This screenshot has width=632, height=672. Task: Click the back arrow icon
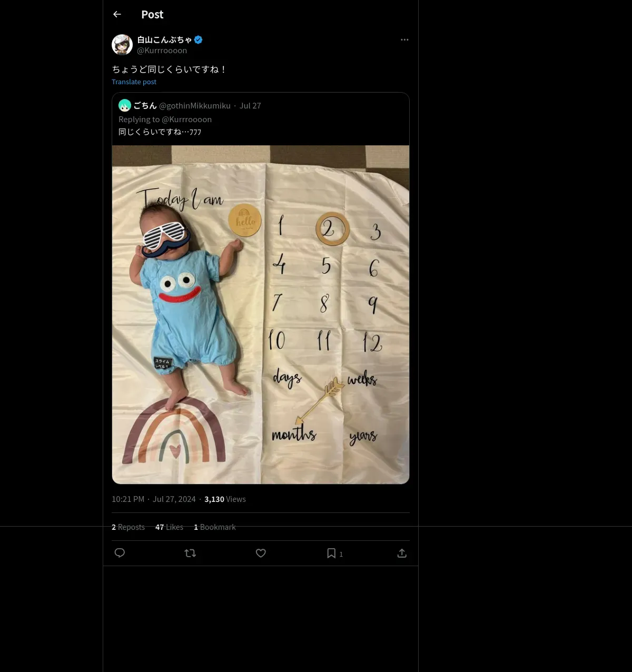coord(117,14)
